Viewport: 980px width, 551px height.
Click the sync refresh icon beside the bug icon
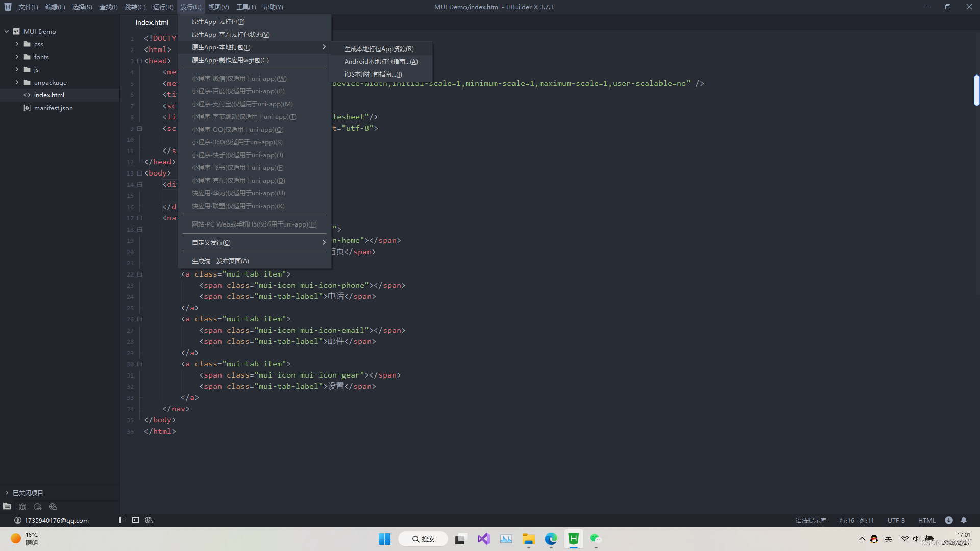(x=38, y=507)
